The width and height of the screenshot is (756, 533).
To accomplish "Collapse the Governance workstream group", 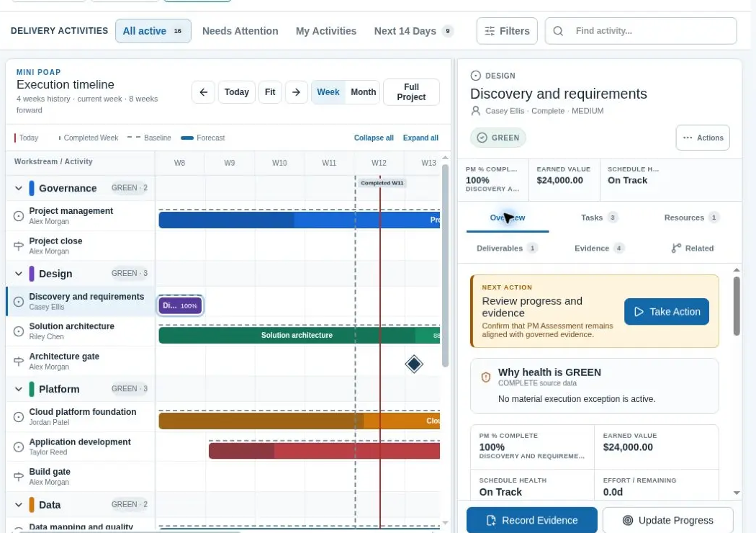I will point(18,188).
